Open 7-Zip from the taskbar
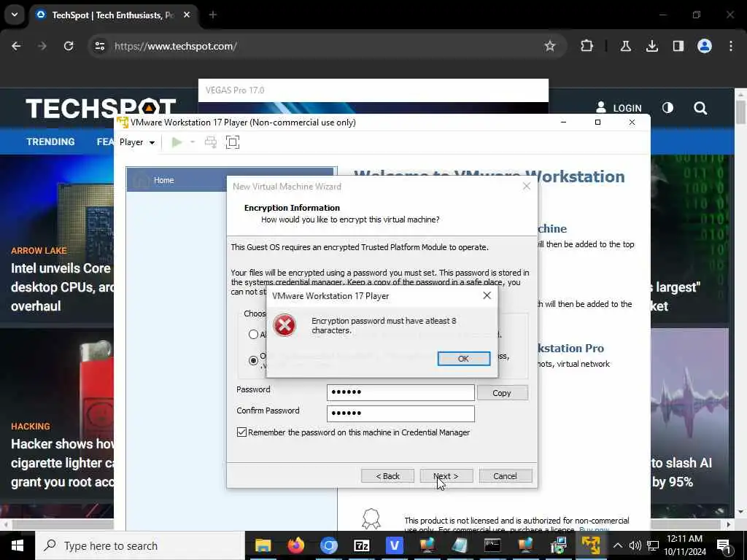This screenshot has height=560, width=747. [x=362, y=545]
